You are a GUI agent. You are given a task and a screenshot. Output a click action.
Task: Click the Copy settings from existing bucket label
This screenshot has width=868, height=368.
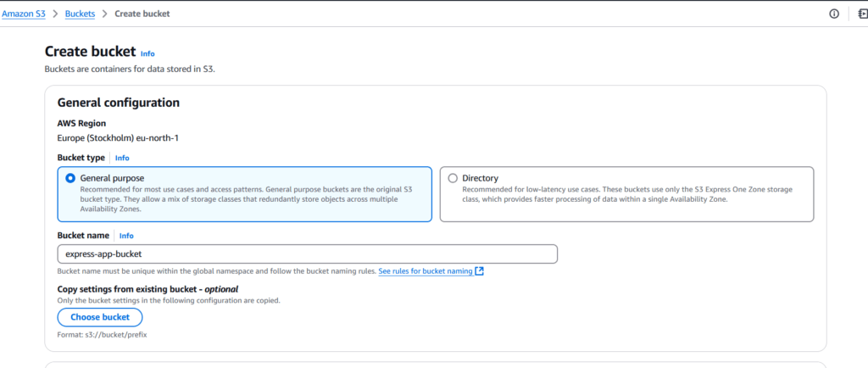click(147, 289)
